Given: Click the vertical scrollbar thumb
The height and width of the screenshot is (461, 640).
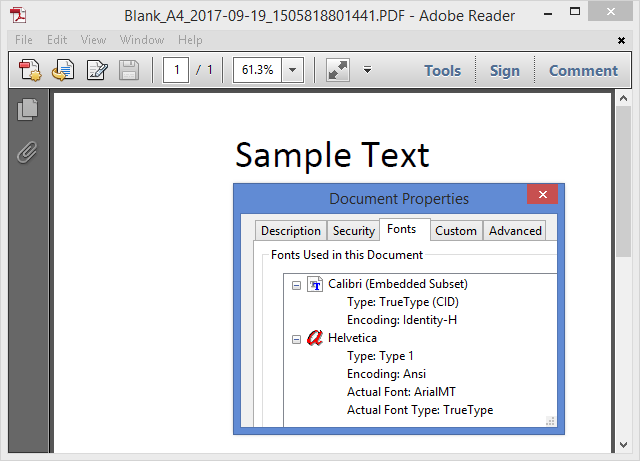Looking at the screenshot, I should click(x=623, y=181).
